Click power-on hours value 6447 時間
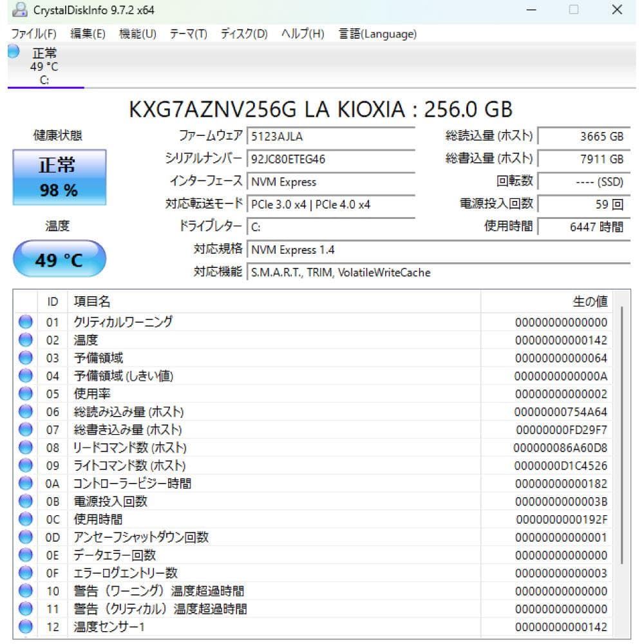Screen dimensions: 644x644 click(x=583, y=227)
